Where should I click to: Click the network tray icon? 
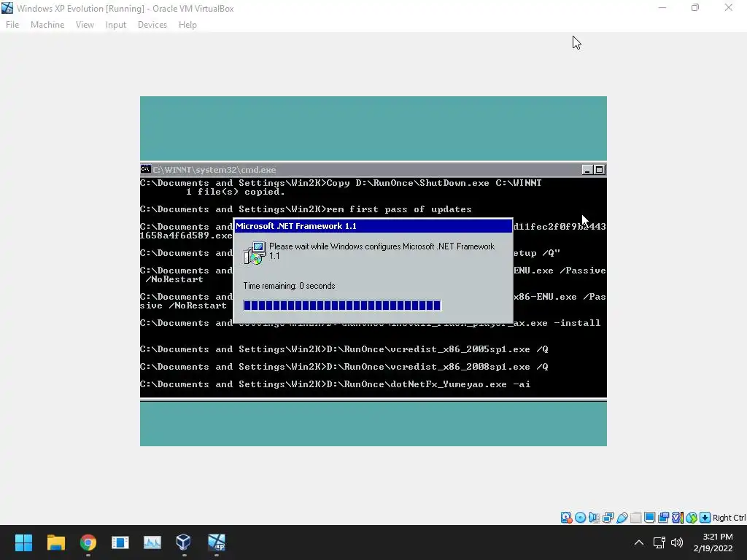pyautogui.click(x=659, y=542)
